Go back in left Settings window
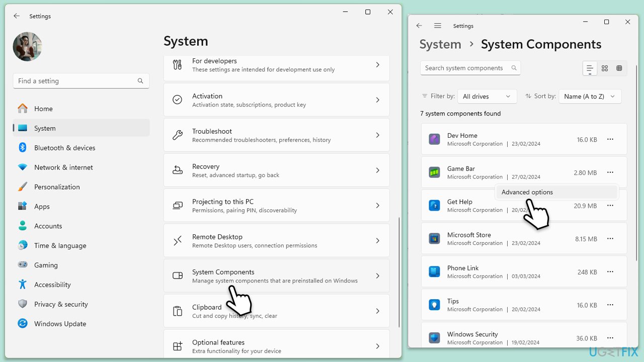 (17, 16)
